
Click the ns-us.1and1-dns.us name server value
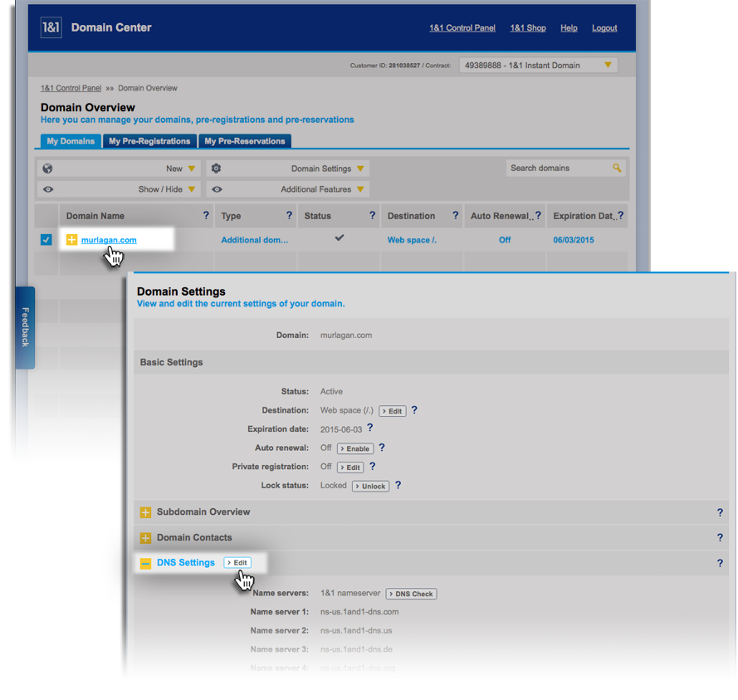tap(356, 630)
